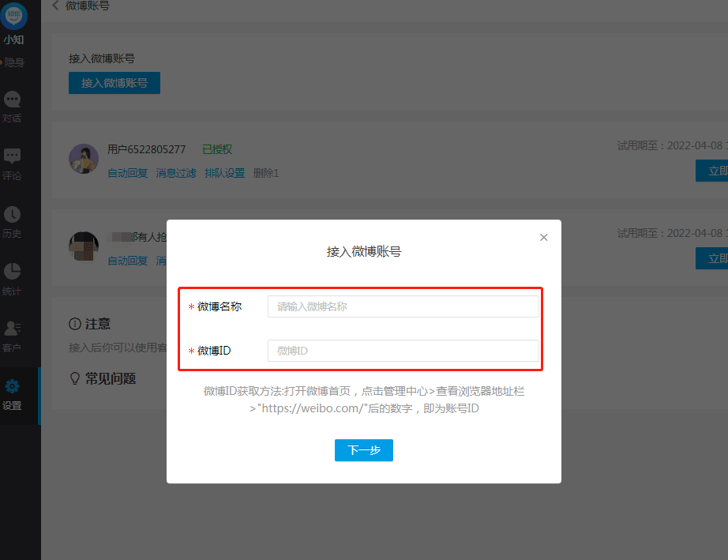Click the pixelated avatar of second account

84,246
